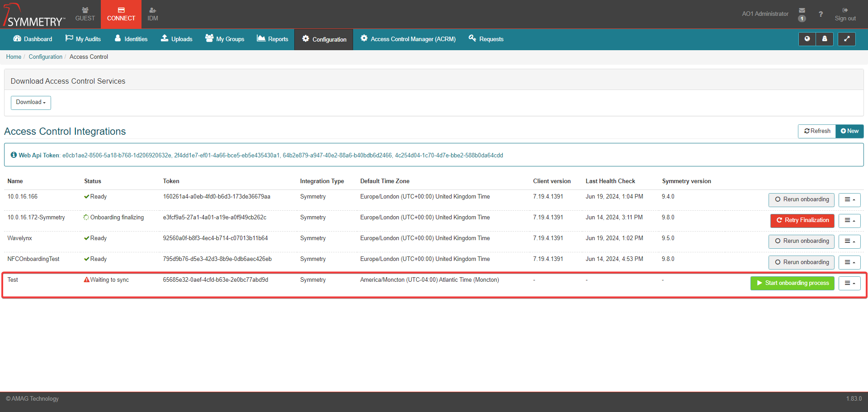Screen dimensions: 868x412
Task: Start onboarding process for Test
Action: 793,283
